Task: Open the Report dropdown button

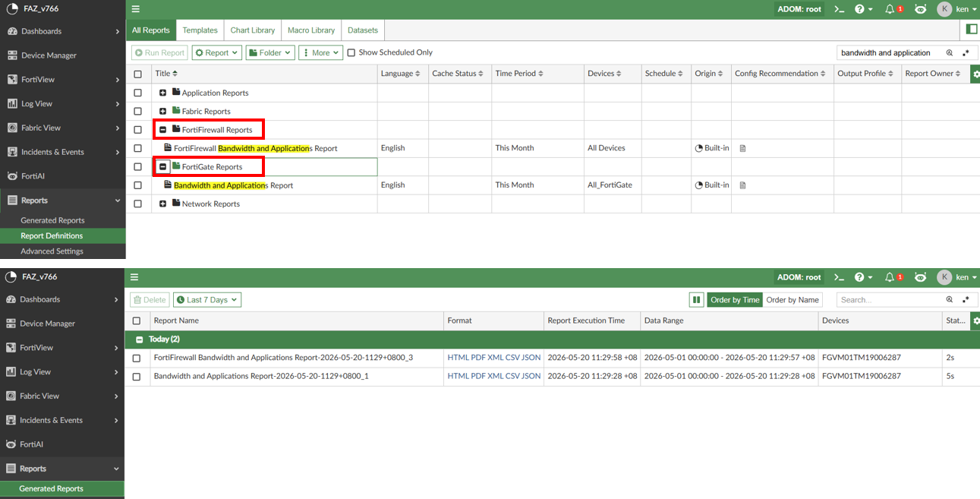Action: click(x=216, y=52)
